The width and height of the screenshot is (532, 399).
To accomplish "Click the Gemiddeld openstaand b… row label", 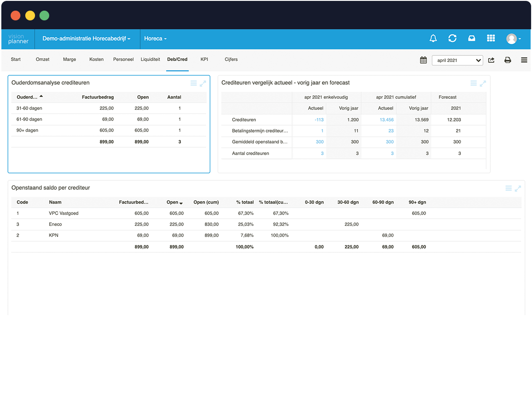I will pyautogui.click(x=260, y=142).
